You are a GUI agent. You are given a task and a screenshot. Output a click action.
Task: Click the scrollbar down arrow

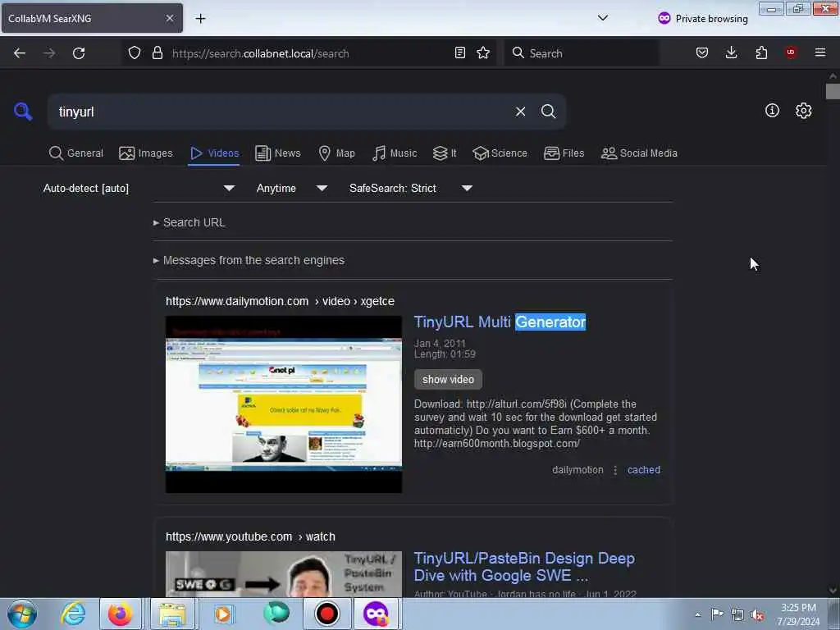click(832, 591)
